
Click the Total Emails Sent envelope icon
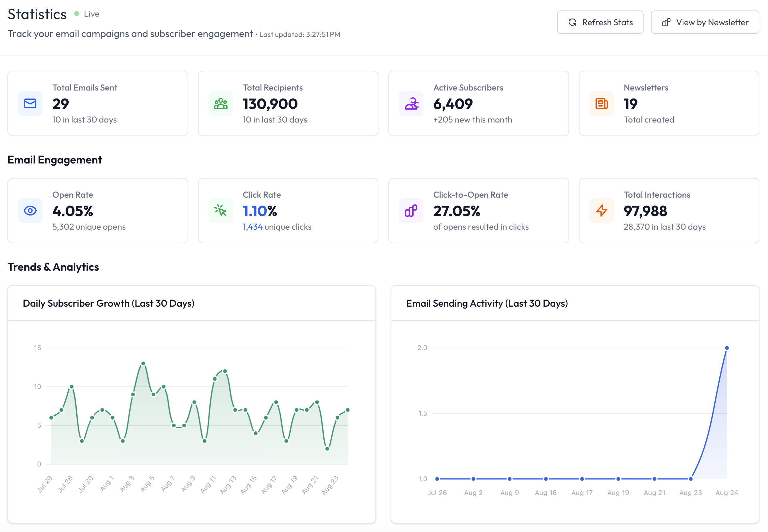pyautogui.click(x=30, y=104)
